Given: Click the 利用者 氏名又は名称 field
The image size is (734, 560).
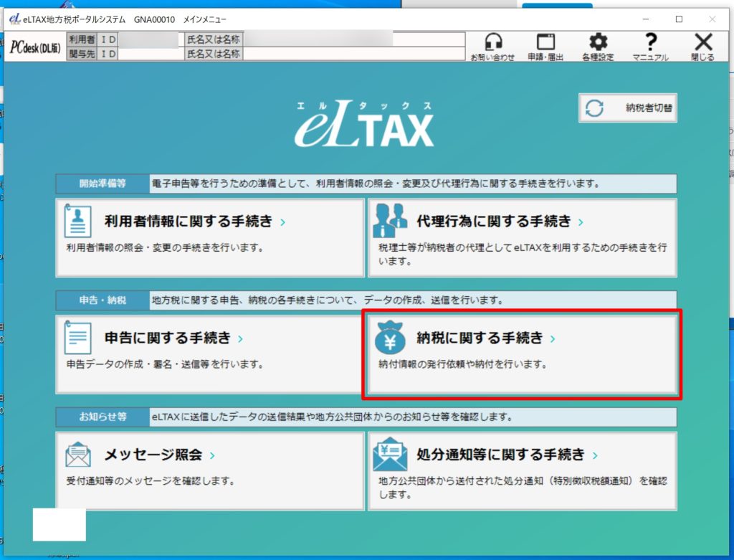Looking at the screenshot, I should point(315,40).
